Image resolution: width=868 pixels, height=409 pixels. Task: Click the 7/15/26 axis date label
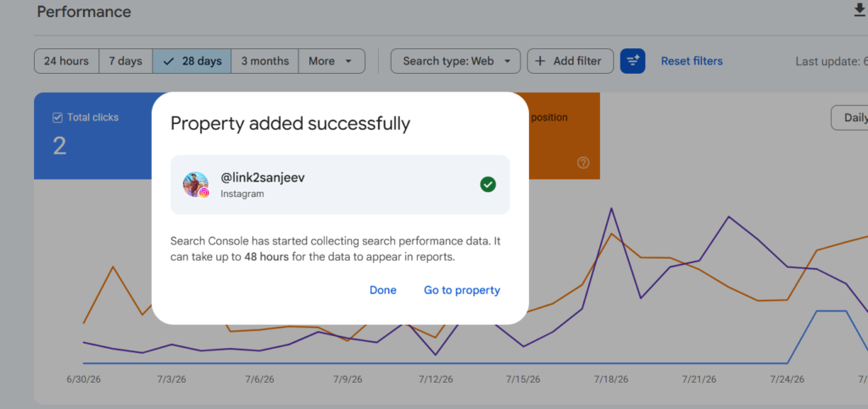pos(524,379)
